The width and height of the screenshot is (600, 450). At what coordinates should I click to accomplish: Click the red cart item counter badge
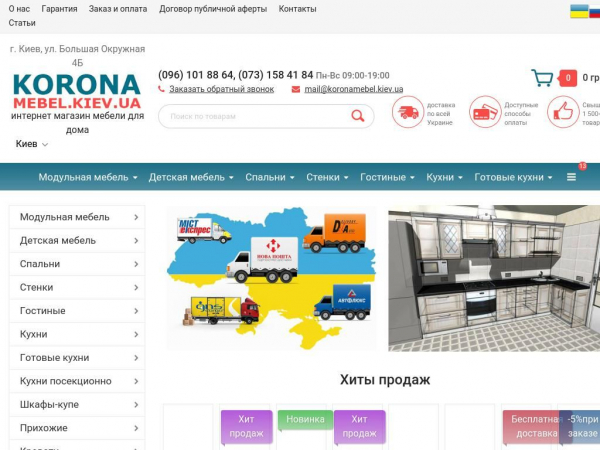pyautogui.click(x=567, y=78)
